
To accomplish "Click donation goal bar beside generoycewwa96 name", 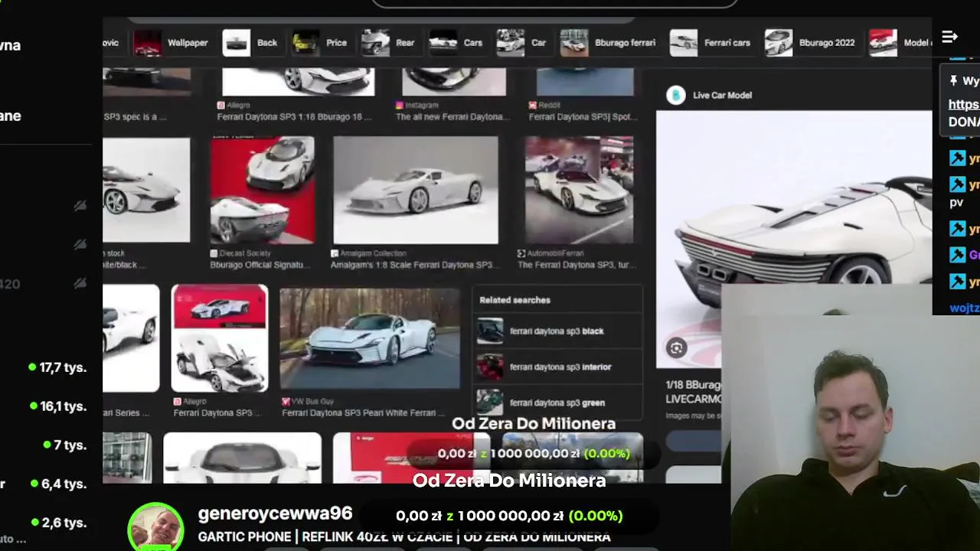I will 509,516.
